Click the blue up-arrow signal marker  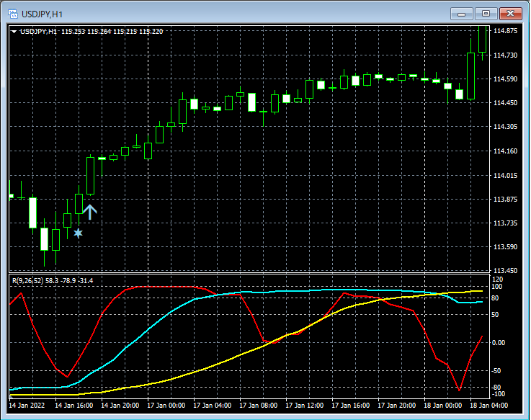click(x=89, y=211)
